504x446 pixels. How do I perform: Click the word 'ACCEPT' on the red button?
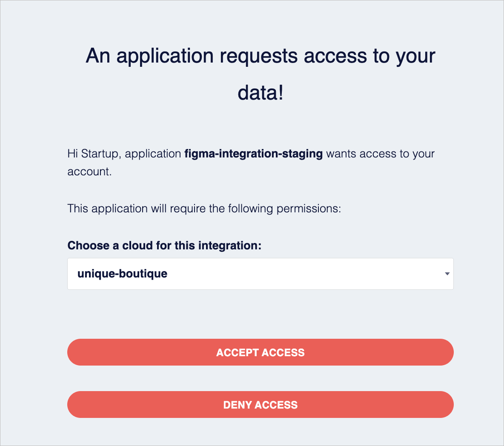tap(238, 352)
